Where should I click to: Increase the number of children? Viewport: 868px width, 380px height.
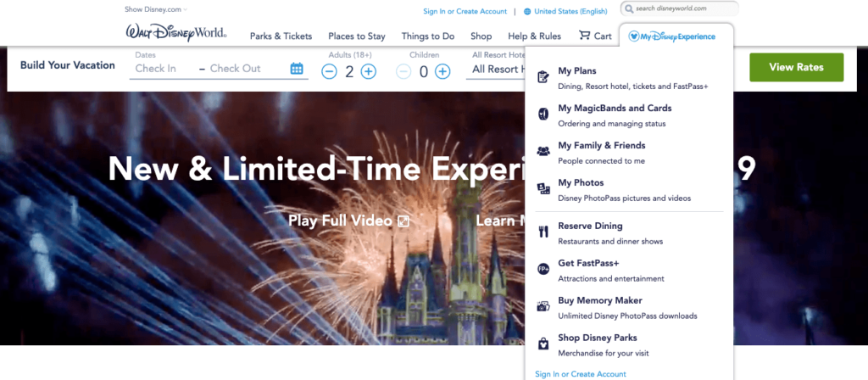(x=442, y=71)
